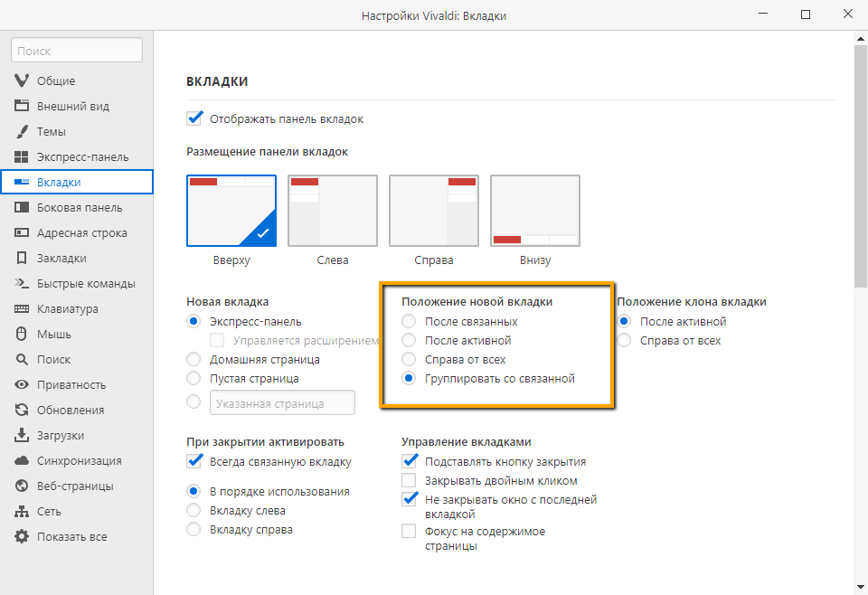Click the Управляется расширением checkbox
The height and width of the screenshot is (595, 868).
(x=217, y=340)
